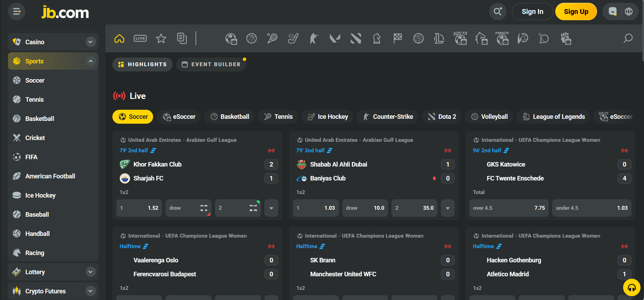Bet on Baniyas Club at 35.0
The width and height of the screenshot is (644, 300).
tap(414, 208)
